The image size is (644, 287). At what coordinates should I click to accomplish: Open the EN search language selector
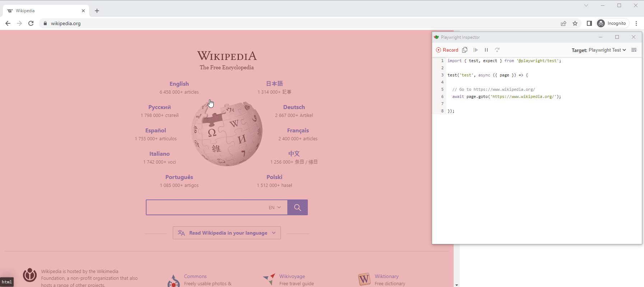point(275,207)
